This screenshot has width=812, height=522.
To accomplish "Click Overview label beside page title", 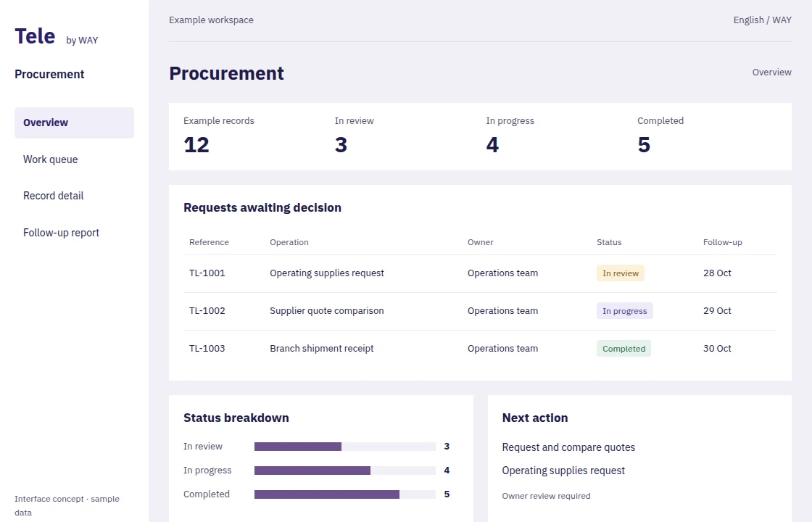I will click(771, 72).
